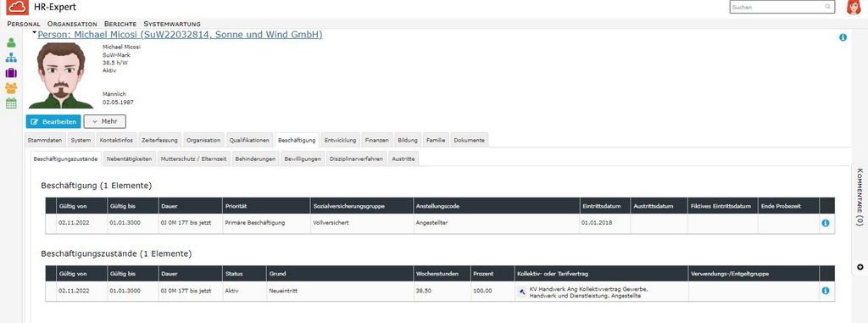Open the Berichte menu

click(120, 24)
